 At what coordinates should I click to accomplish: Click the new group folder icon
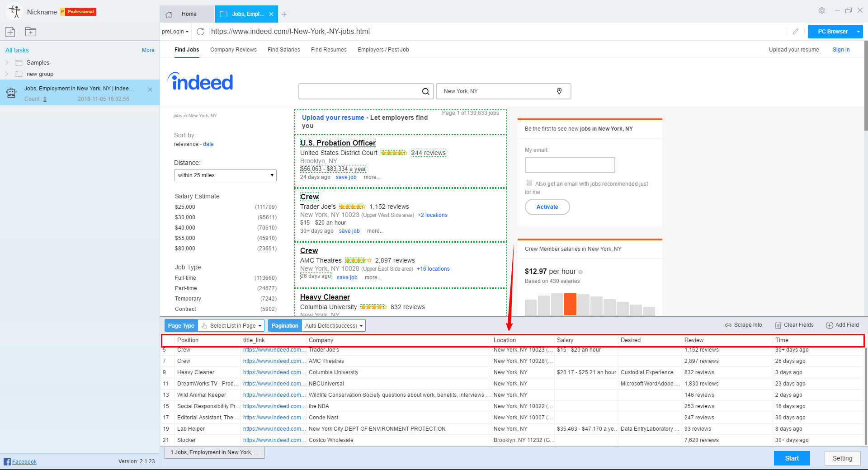pyautogui.click(x=31, y=32)
